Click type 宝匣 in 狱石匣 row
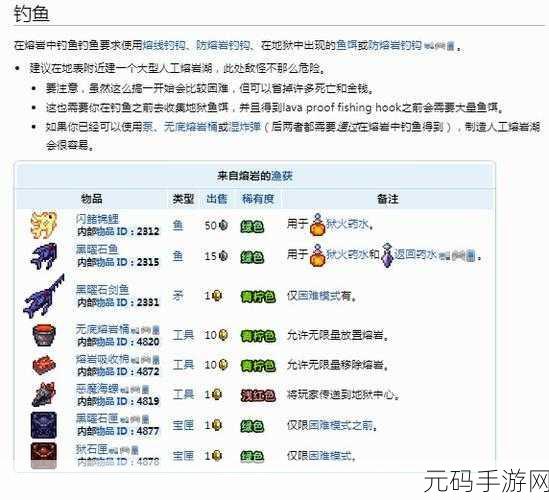549x500 pixels. coord(183,455)
